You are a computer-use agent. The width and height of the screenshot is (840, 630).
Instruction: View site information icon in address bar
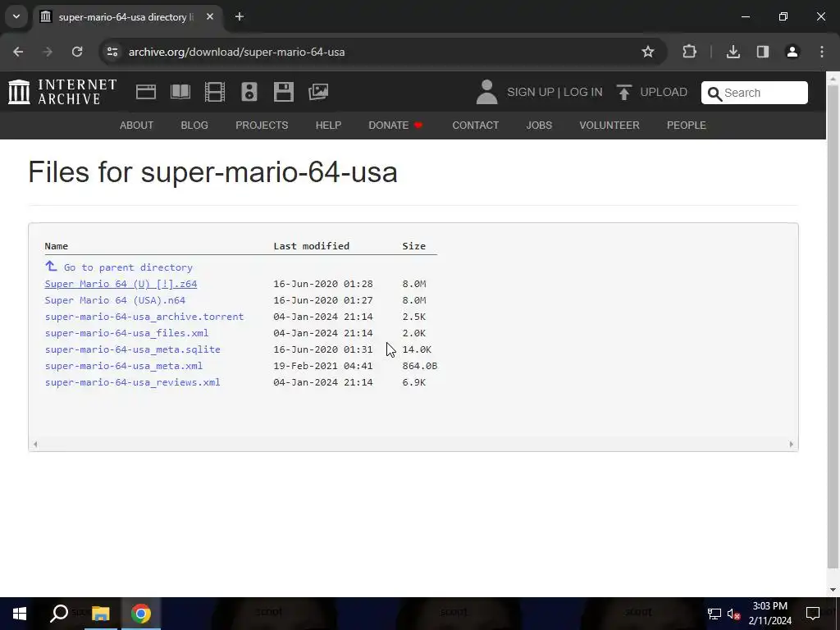(x=112, y=52)
